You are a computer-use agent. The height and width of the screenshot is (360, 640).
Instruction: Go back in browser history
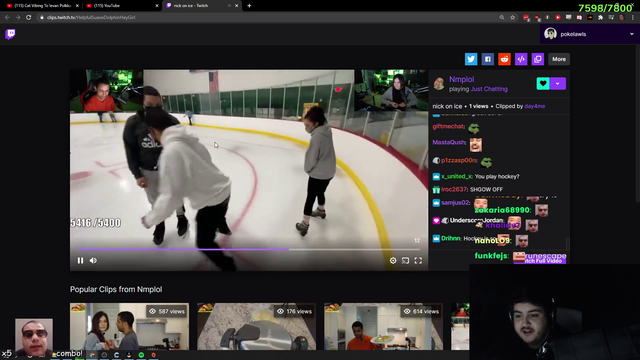[x=7, y=18]
